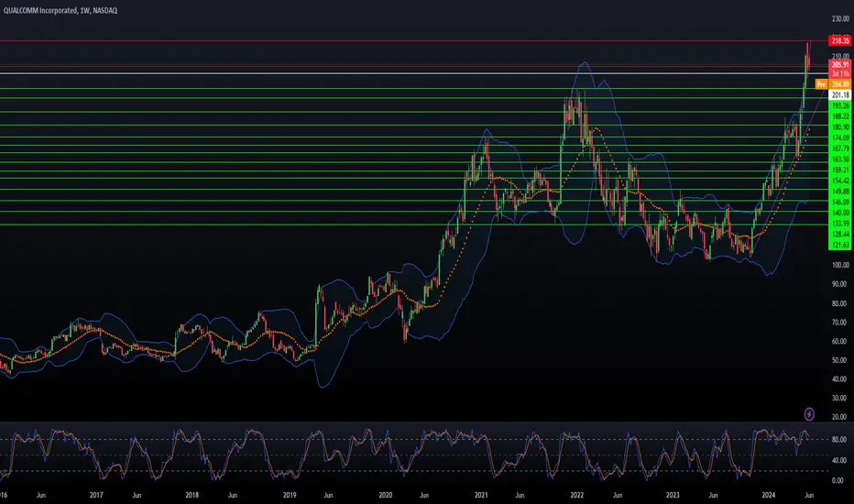
Task: Click 2018 on the time axis
Action: coord(192,495)
